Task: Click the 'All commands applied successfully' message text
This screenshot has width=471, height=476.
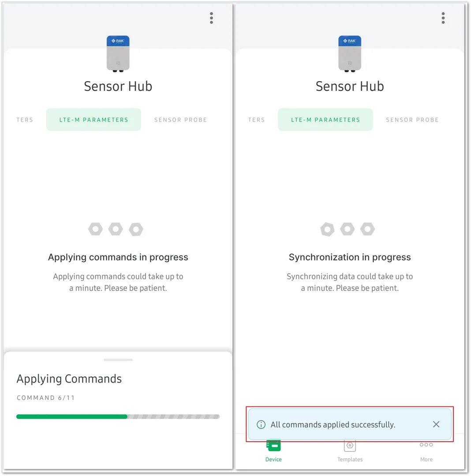Action: pos(333,424)
